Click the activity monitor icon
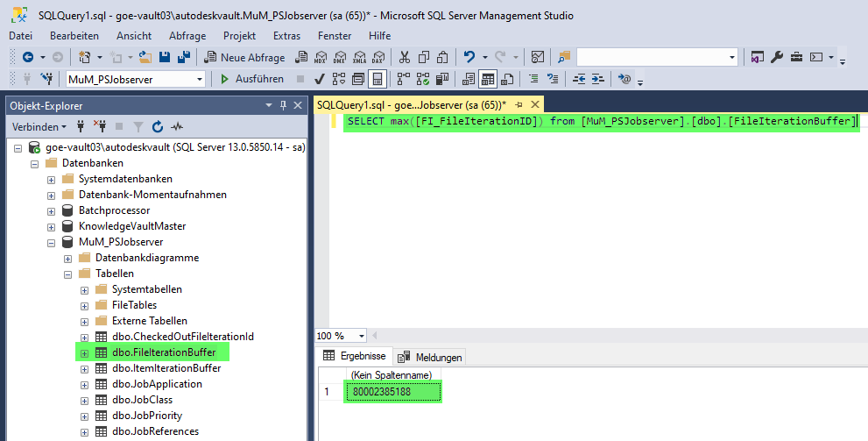 [x=538, y=57]
